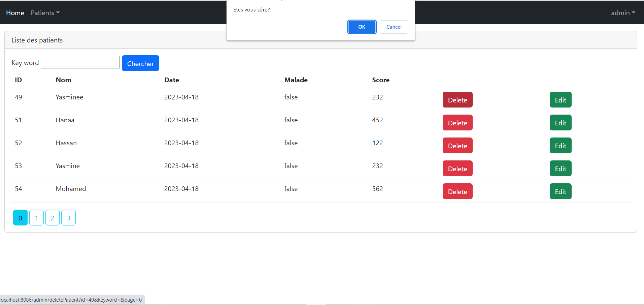This screenshot has height=305, width=644.
Task: Open the admin account dropdown
Action: click(622, 13)
